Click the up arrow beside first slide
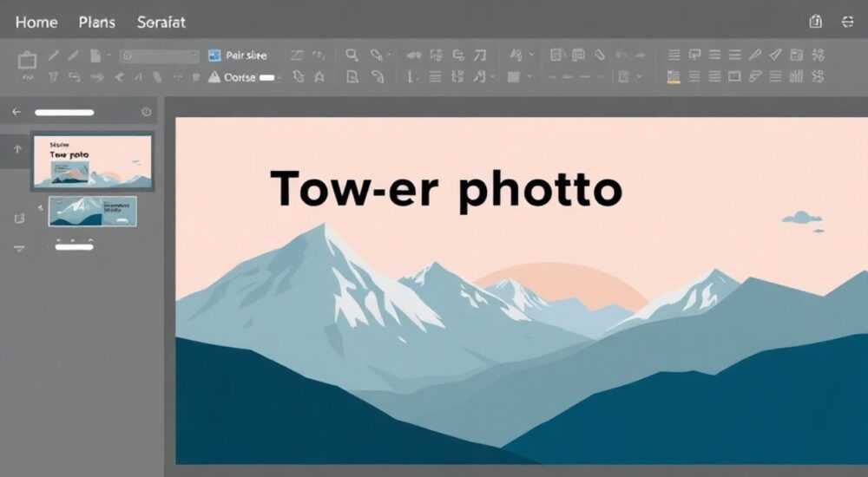 (17, 149)
